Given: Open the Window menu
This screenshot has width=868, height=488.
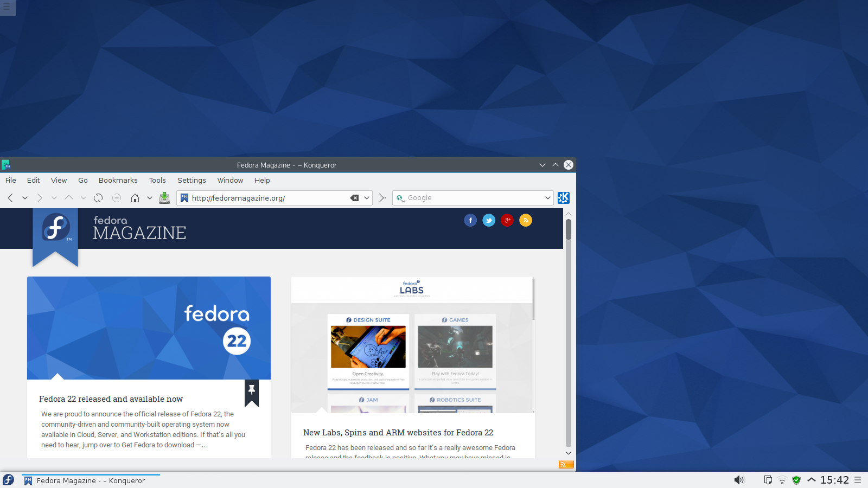Looking at the screenshot, I should click(230, 180).
